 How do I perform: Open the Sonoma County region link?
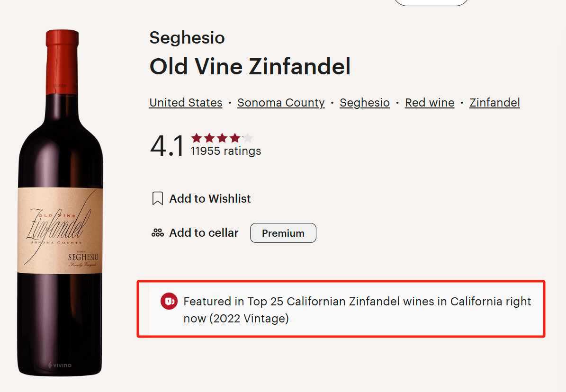[x=281, y=103]
